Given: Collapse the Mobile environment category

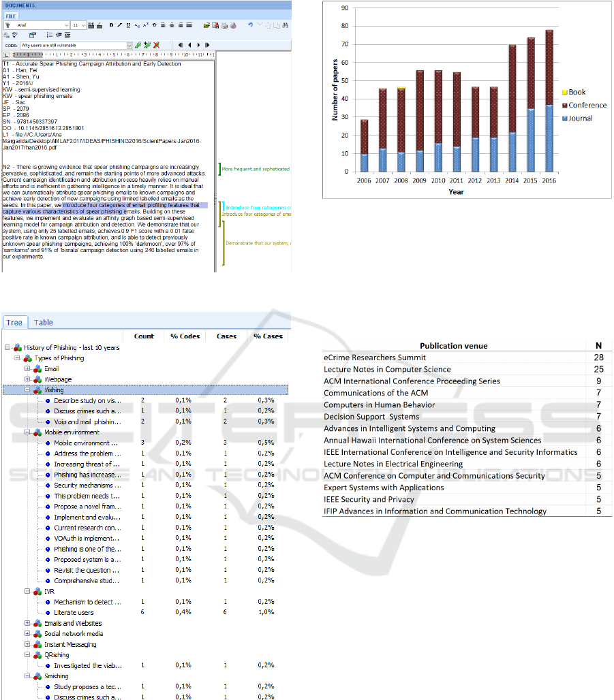Looking at the screenshot, I should point(28,432).
